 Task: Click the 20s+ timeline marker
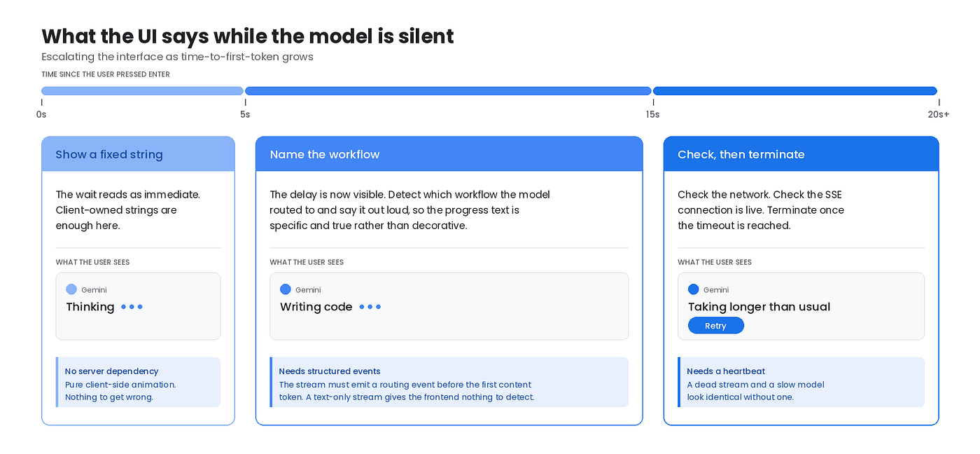tap(939, 114)
